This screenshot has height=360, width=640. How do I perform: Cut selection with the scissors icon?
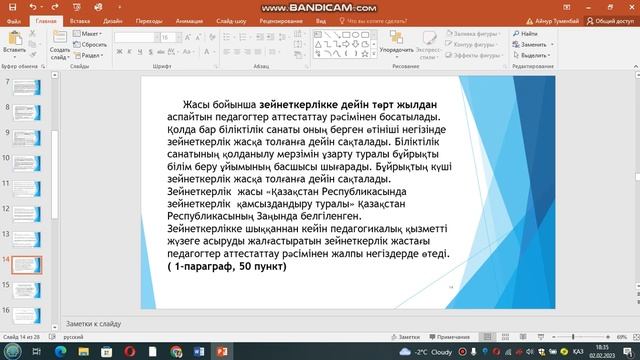point(33,33)
